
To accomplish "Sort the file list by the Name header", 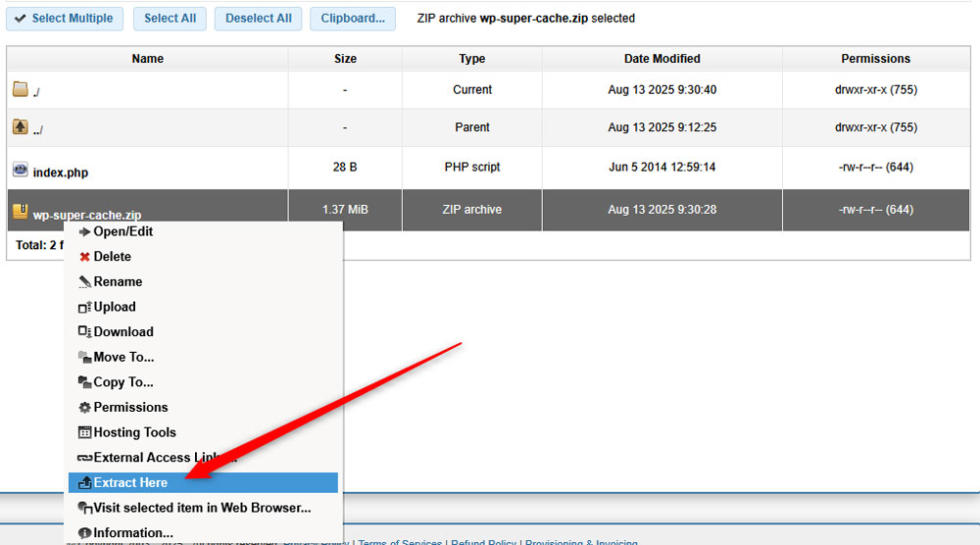I will 148,59.
